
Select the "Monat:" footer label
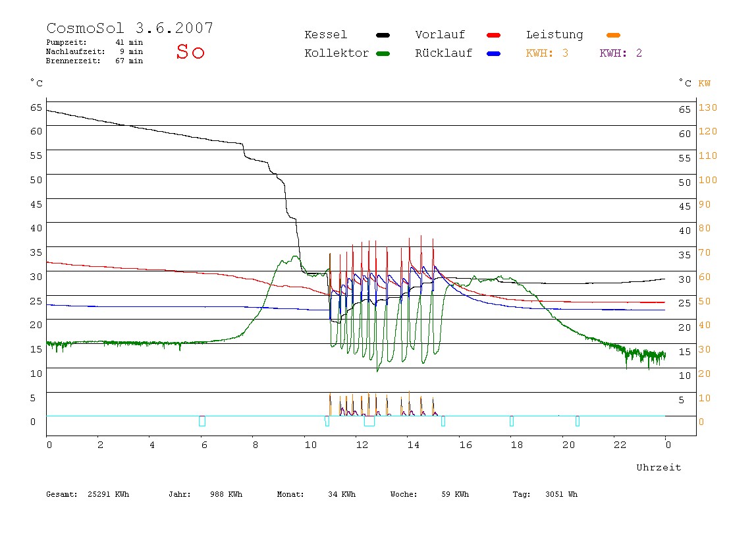pos(290,494)
